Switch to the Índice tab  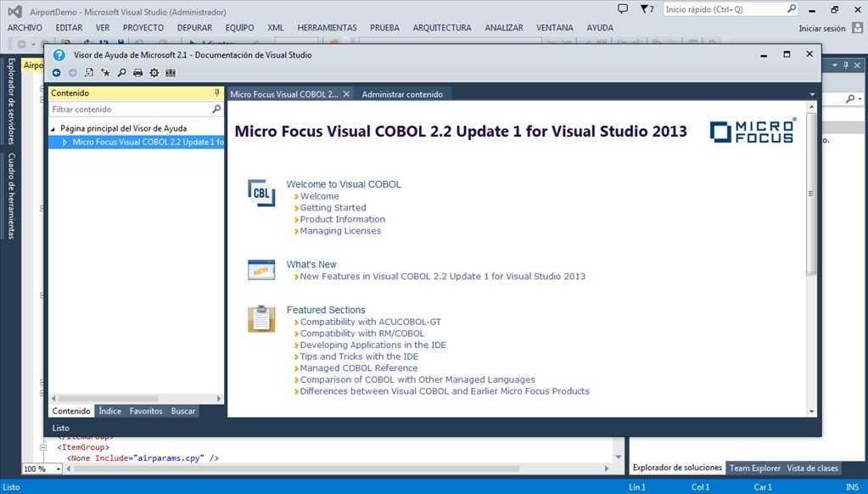(x=109, y=411)
